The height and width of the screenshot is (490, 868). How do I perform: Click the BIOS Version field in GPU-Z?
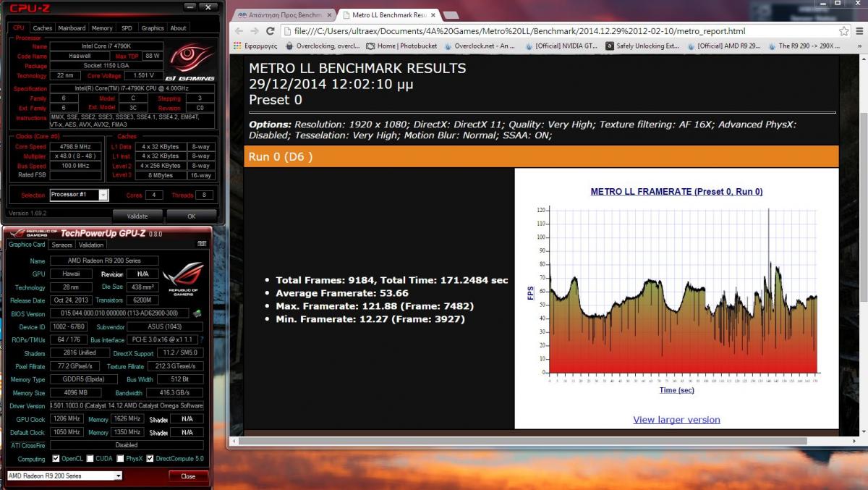coord(119,313)
